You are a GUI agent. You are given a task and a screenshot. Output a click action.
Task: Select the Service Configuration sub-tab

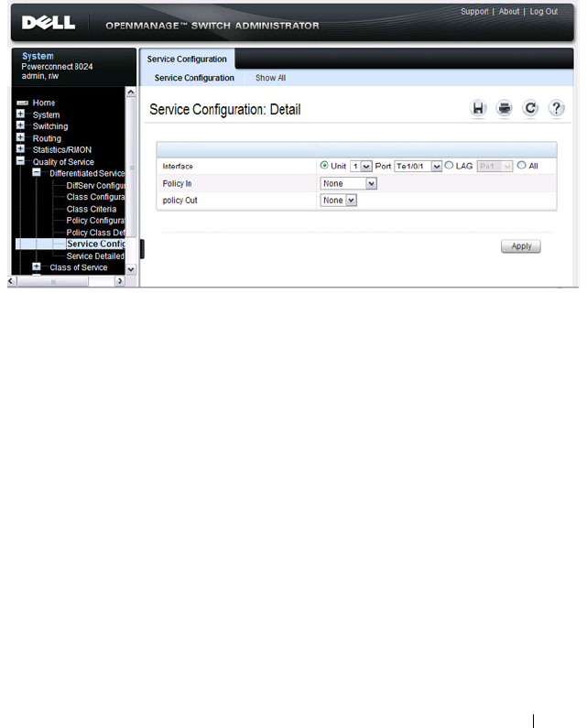pyautogui.click(x=194, y=78)
